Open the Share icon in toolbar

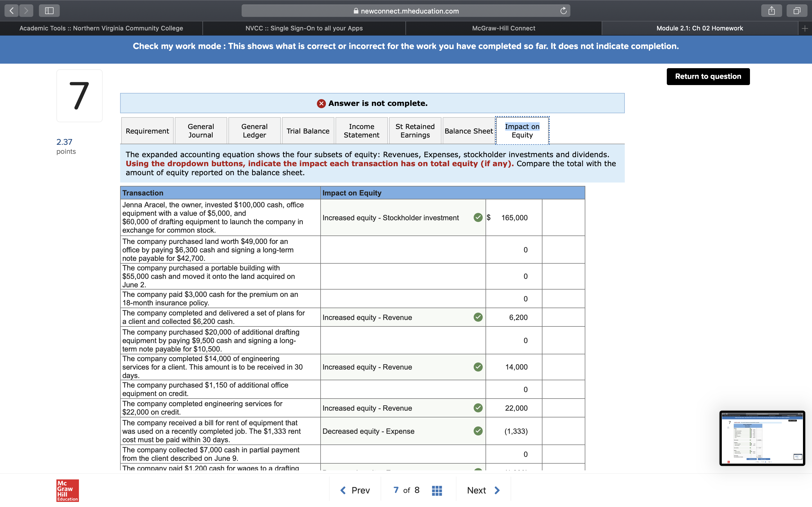(771, 11)
